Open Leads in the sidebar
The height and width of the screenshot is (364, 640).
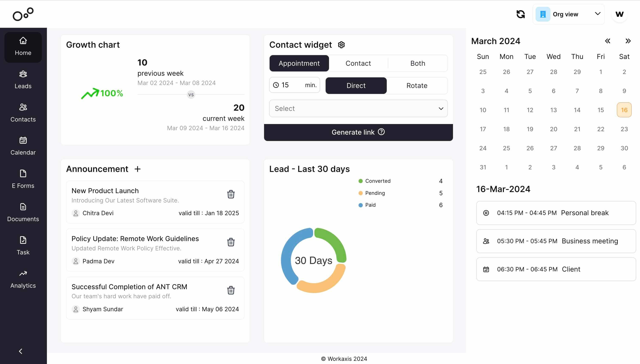[23, 80]
